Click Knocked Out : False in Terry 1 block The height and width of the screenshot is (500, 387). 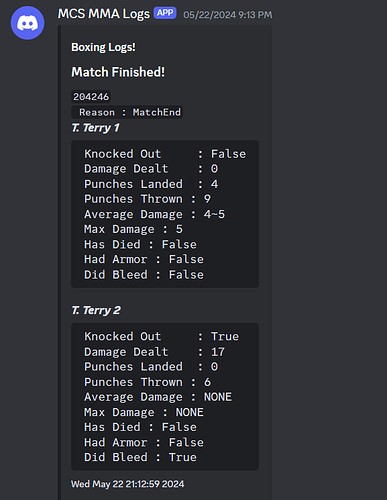(165, 154)
